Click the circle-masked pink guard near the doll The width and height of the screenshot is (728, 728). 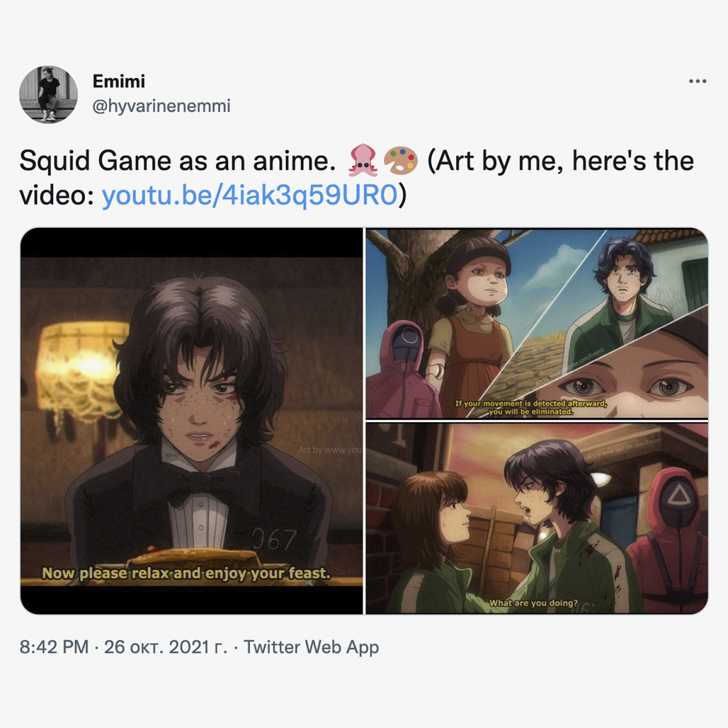click(403, 369)
